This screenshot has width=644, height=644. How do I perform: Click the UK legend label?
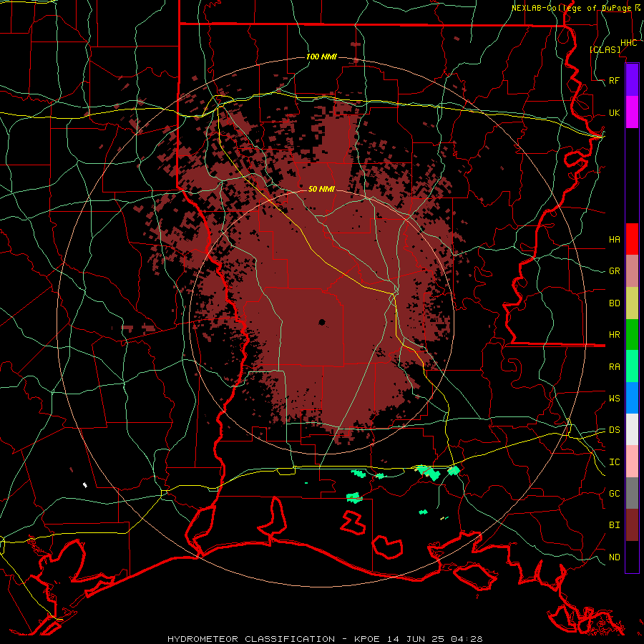tap(614, 112)
